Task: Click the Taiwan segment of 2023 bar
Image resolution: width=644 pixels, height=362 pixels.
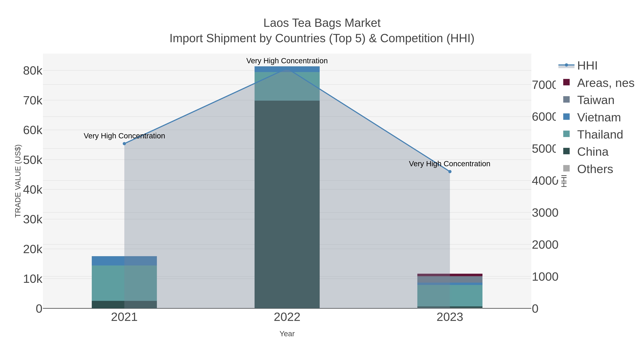Action: pyautogui.click(x=450, y=279)
